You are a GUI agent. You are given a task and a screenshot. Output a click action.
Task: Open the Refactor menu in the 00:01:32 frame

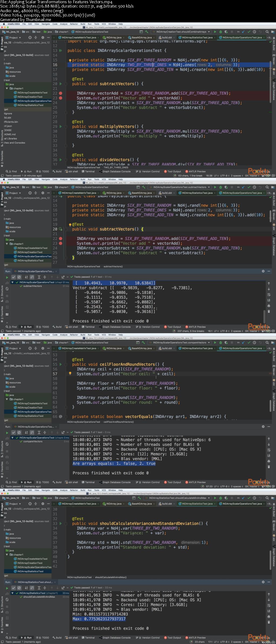[x=74, y=24]
